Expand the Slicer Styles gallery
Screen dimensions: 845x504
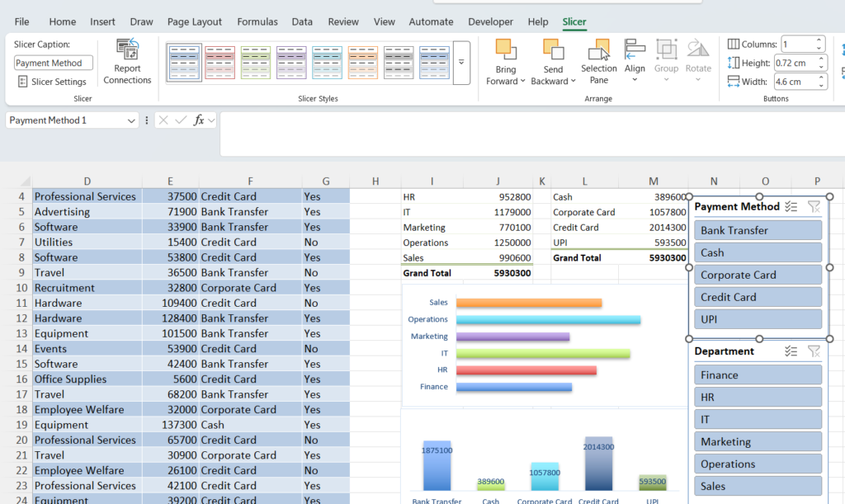[461, 63]
